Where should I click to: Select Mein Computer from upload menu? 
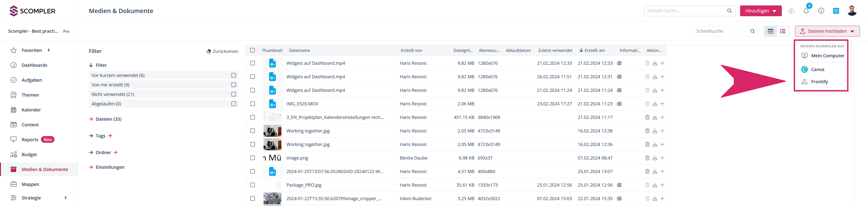[827, 56]
